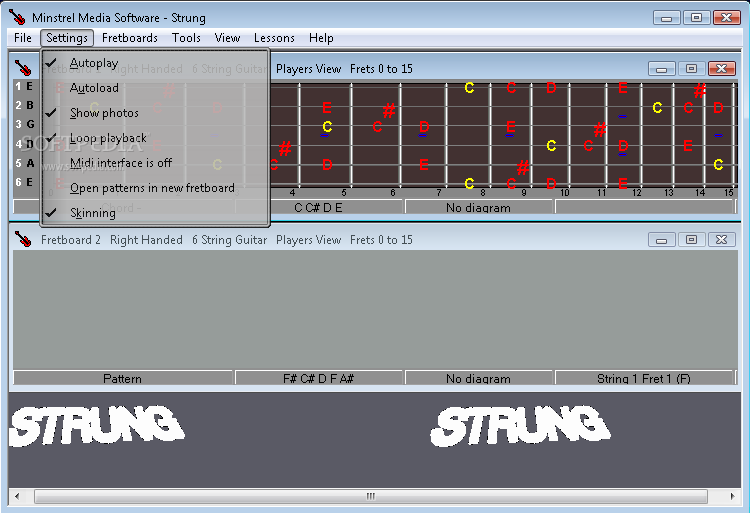Click the C C# D E notes panel
The height and width of the screenshot is (513, 750).
tap(319, 207)
